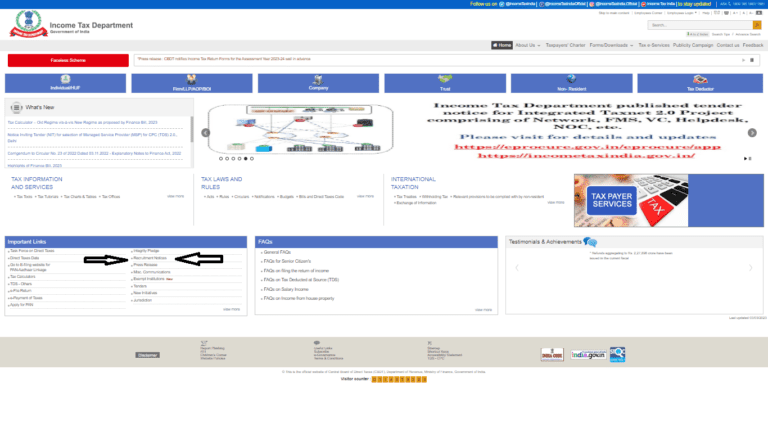Pause the banner slideshow

[x=748, y=159]
